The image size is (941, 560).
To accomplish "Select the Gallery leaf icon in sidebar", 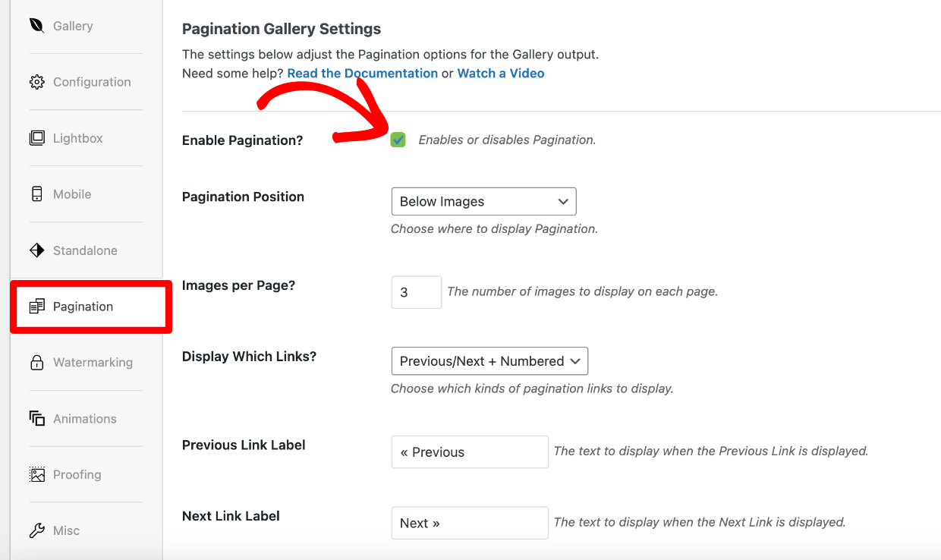I will coord(36,25).
